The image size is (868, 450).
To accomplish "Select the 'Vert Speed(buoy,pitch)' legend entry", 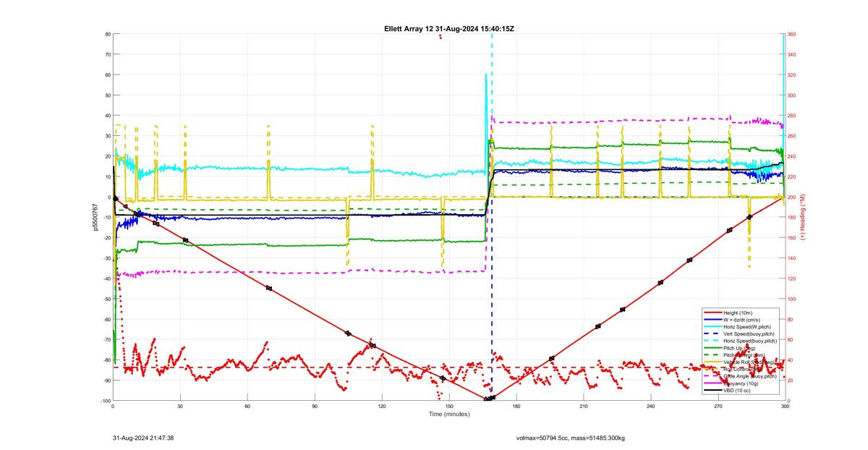I will point(749,334).
